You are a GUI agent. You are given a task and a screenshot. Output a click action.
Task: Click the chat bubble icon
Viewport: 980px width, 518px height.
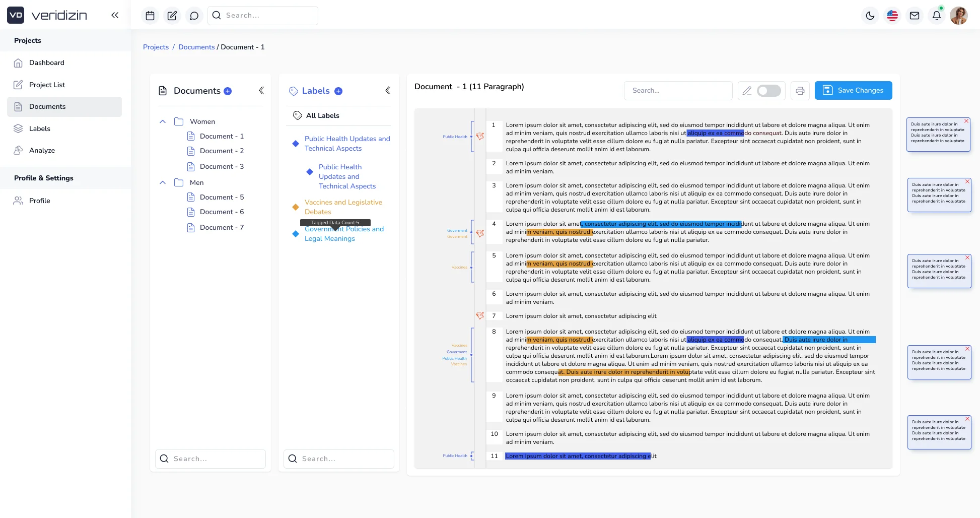pos(194,16)
